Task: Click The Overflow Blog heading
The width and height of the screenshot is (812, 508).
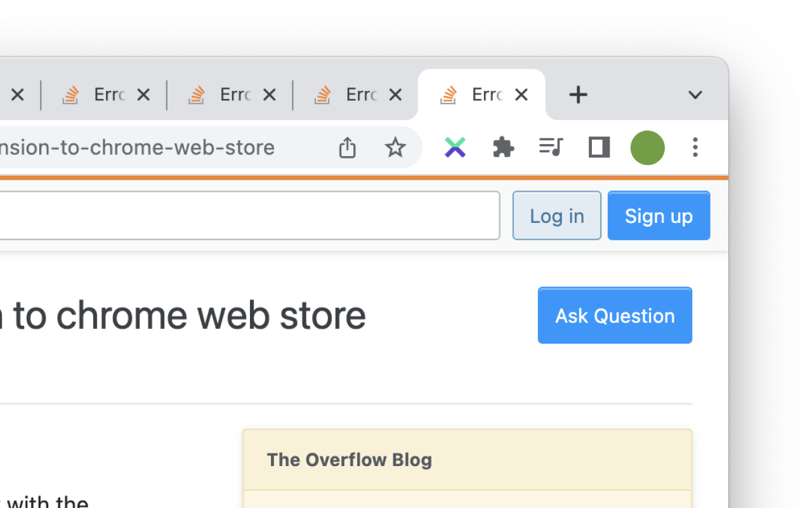Action: tap(350, 460)
